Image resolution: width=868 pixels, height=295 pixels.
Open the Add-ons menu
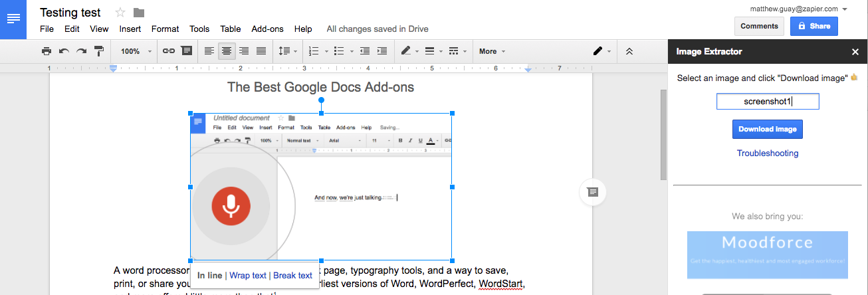(x=267, y=29)
